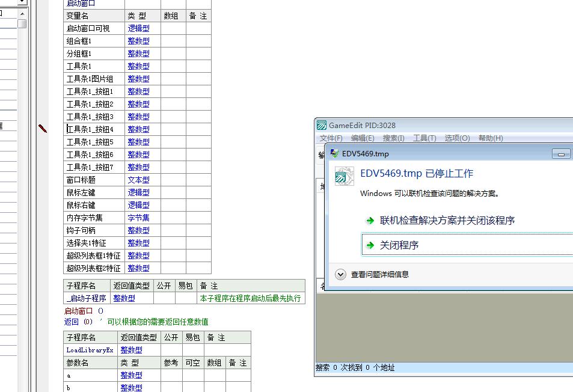Click green arrow beside 联机检查解决方案
Image resolution: width=573 pixels, height=392 pixels.
coord(370,221)
